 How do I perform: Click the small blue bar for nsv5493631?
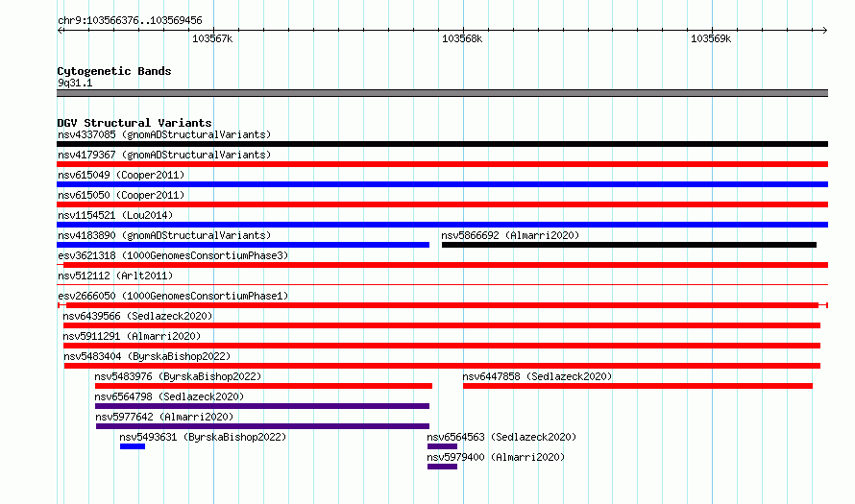133,446
